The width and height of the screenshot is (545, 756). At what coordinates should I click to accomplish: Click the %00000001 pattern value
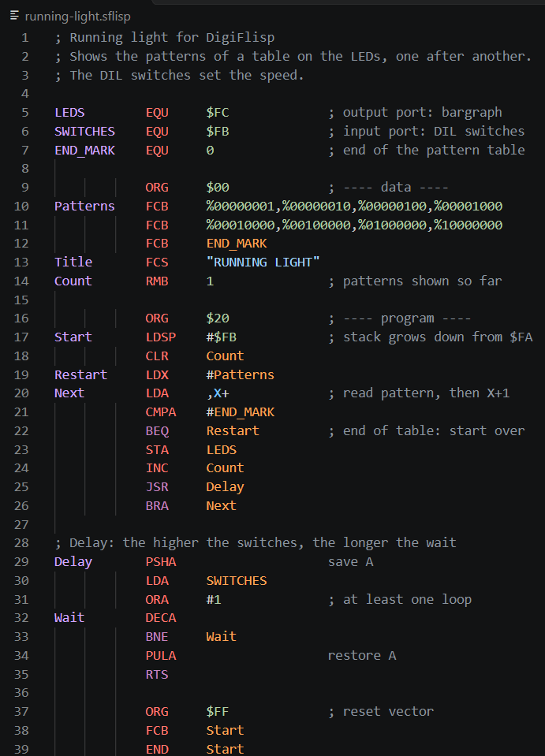pos(241,206)
